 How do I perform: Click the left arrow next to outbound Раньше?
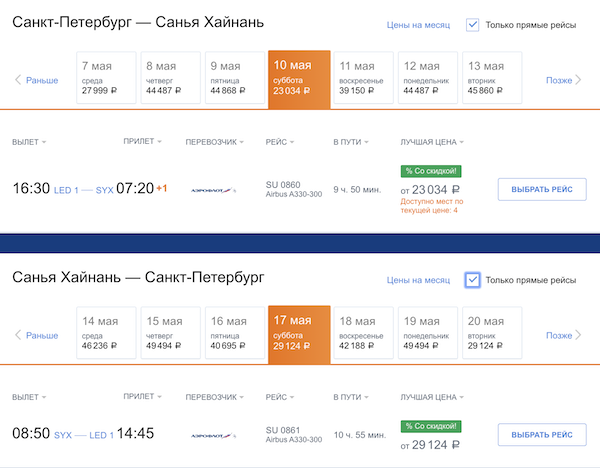pos(18,80)
